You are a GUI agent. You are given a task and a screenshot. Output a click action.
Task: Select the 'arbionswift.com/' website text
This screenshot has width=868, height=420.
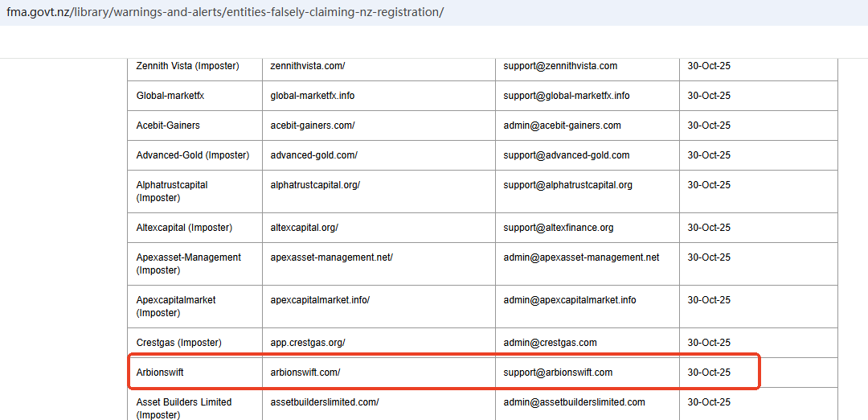click(x=305, y=373)
